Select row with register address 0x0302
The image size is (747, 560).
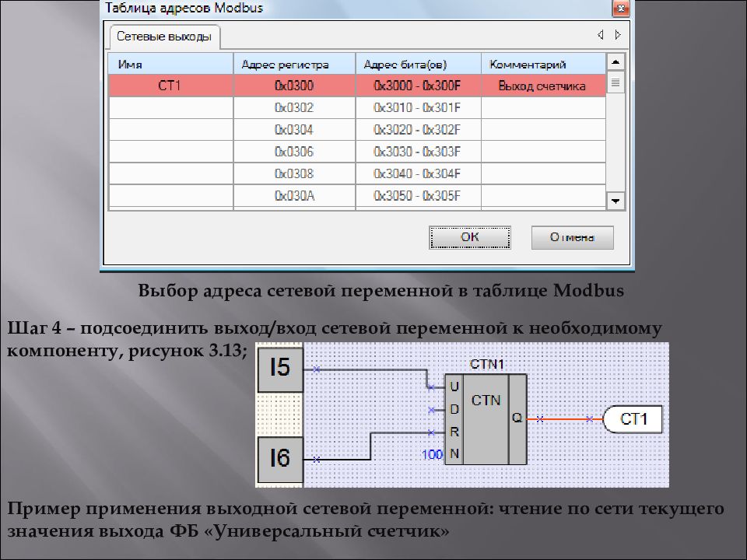click(293, 107)
